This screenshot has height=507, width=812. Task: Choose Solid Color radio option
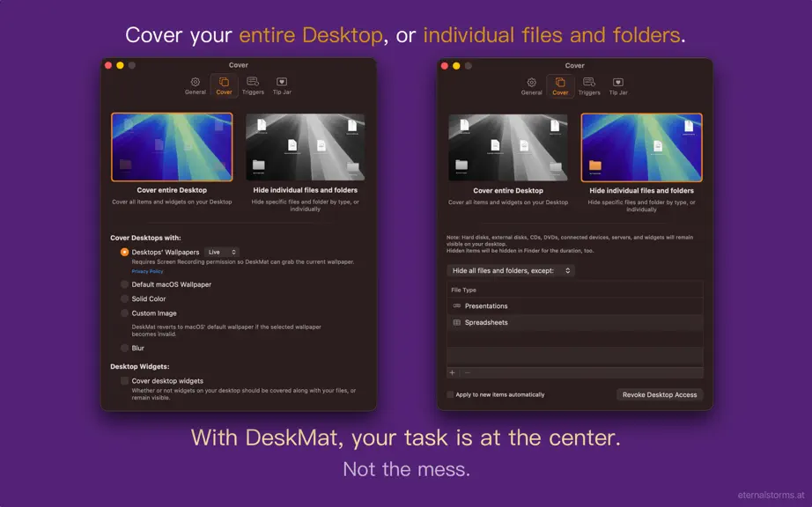coord(124,298)
